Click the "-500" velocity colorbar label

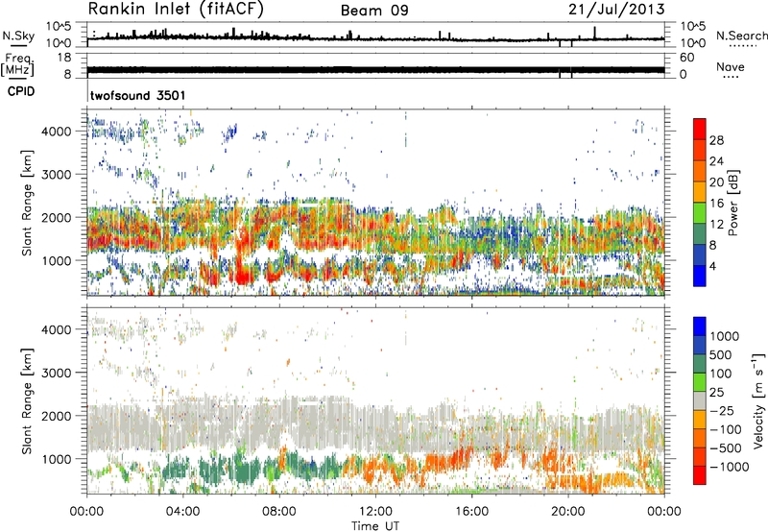tap(727, 448)
